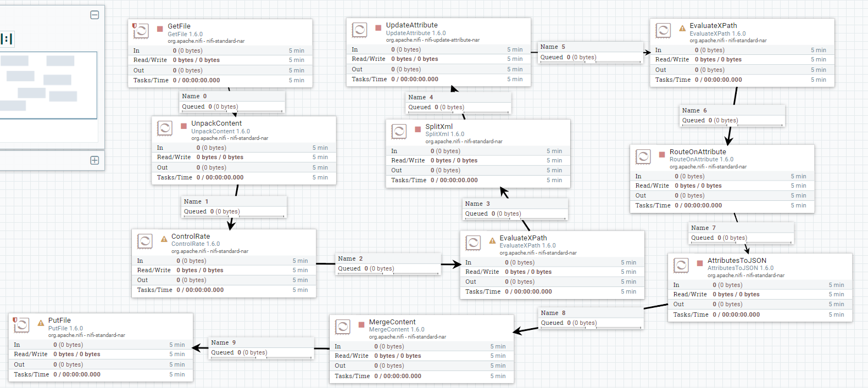The image size is (868, 388).
Task: Expand the collapsed Operate panel with plus
Action: (94, 160)
